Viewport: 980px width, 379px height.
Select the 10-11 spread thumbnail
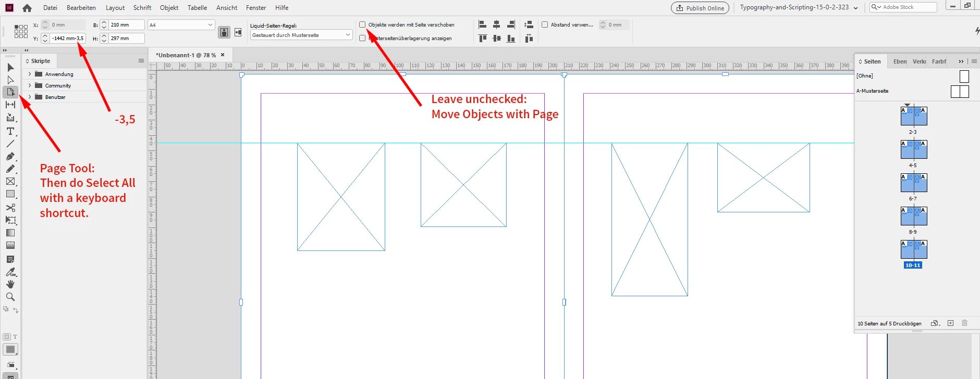(914, 250)
